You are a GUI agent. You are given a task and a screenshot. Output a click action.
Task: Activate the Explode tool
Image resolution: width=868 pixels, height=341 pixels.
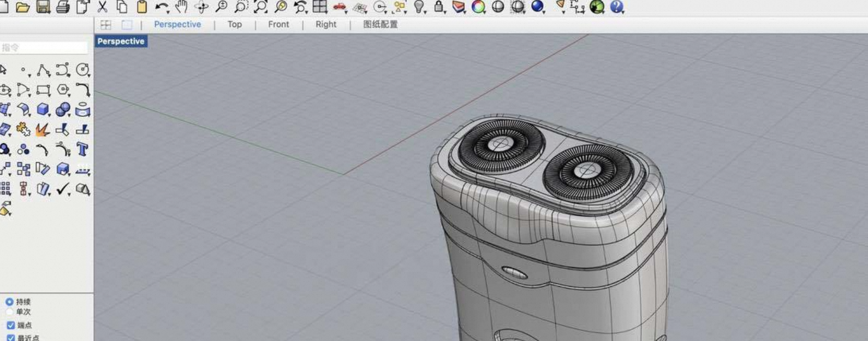point(43,130)
